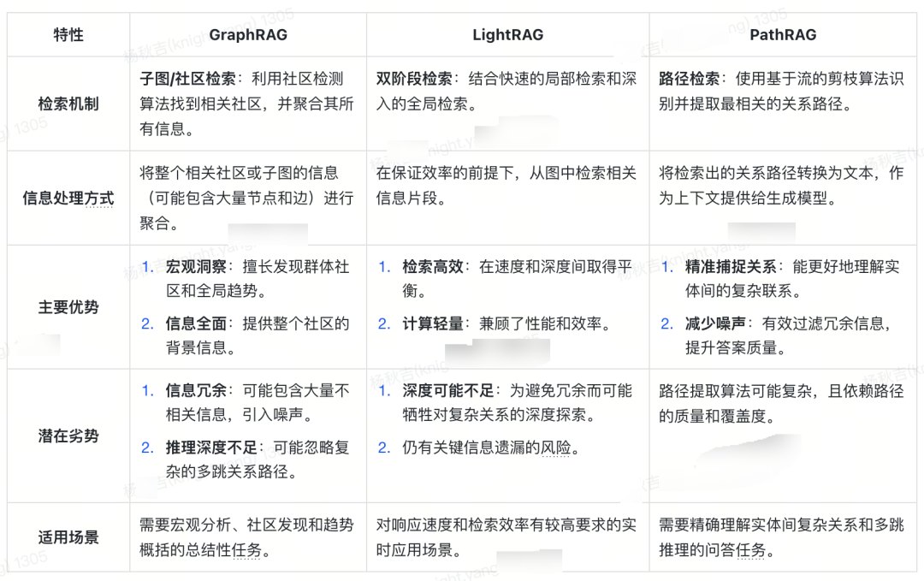924x581 pixels.
Task: Click the 特性 header cell
Action: [68, 34]
